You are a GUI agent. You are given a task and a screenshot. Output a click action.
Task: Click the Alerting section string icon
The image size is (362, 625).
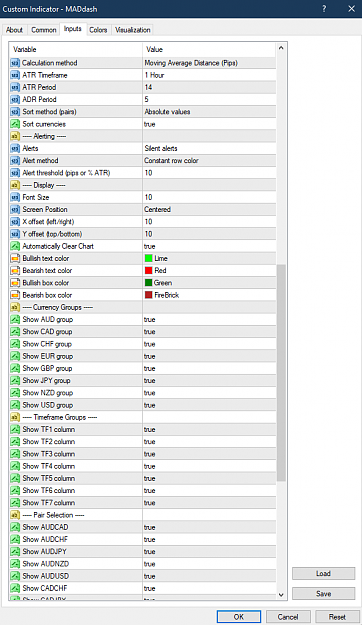pos(15,136)
